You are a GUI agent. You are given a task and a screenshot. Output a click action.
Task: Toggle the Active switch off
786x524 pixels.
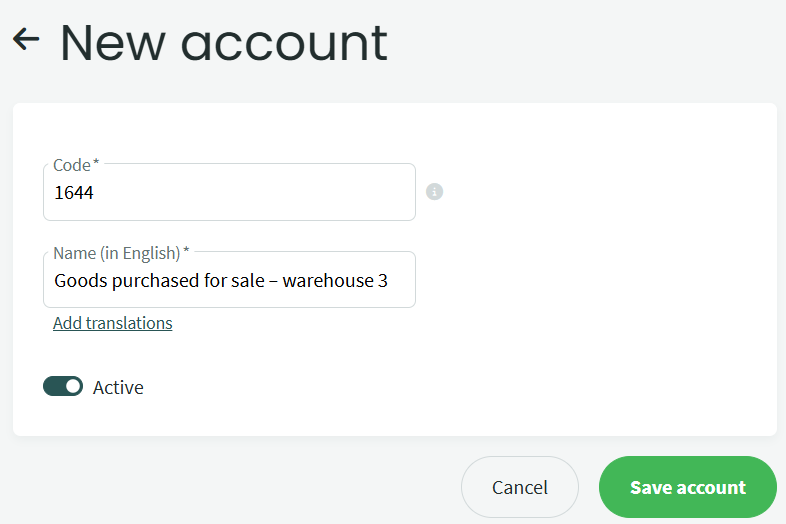63,387
